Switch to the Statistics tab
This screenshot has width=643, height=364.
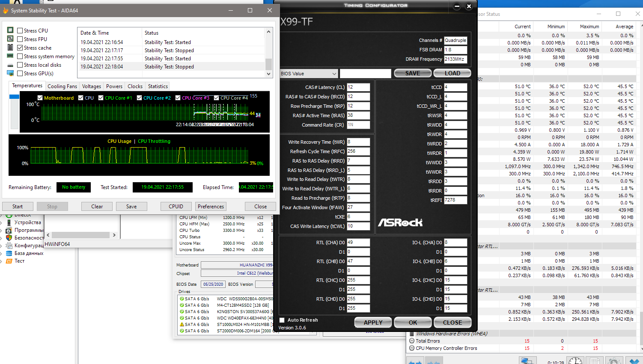point(158,86)
